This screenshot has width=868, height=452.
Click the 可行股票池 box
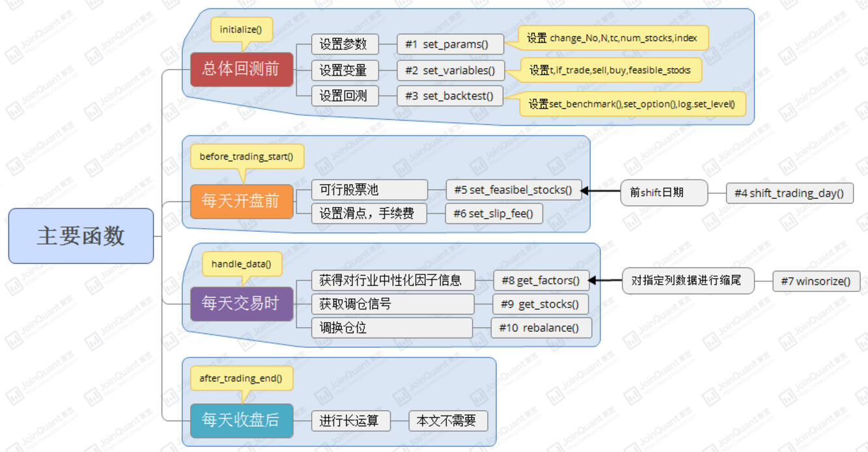click(x=369, y=190)
